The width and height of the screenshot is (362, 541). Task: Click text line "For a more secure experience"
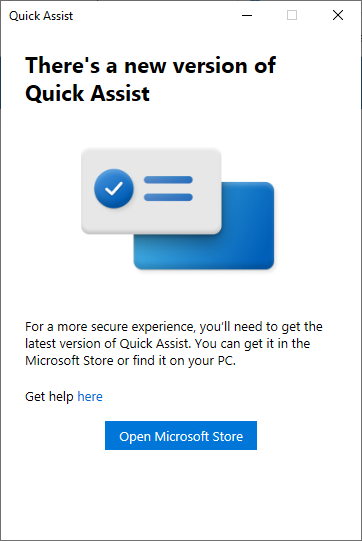[174, 326]
